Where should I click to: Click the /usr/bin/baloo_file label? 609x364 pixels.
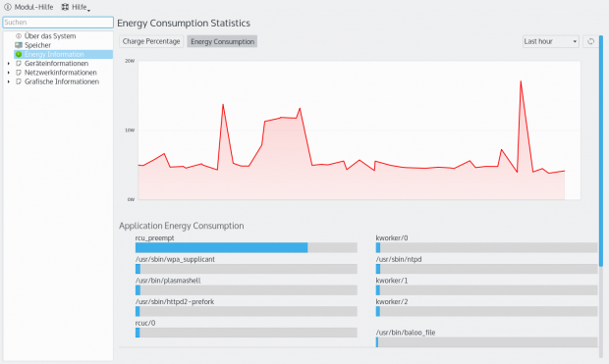tap(406, 333)
